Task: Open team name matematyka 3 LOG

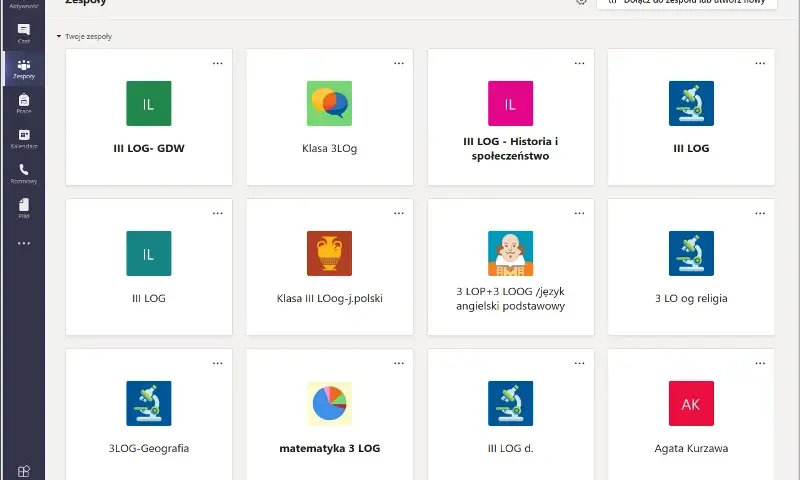Action: (330, 448)
